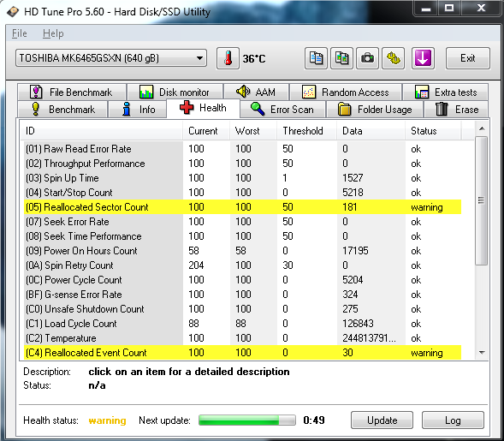Switch to the Erase tab
Image resolution: width=504 pixels, height=441 pixels.
click(x=457, y=110)
